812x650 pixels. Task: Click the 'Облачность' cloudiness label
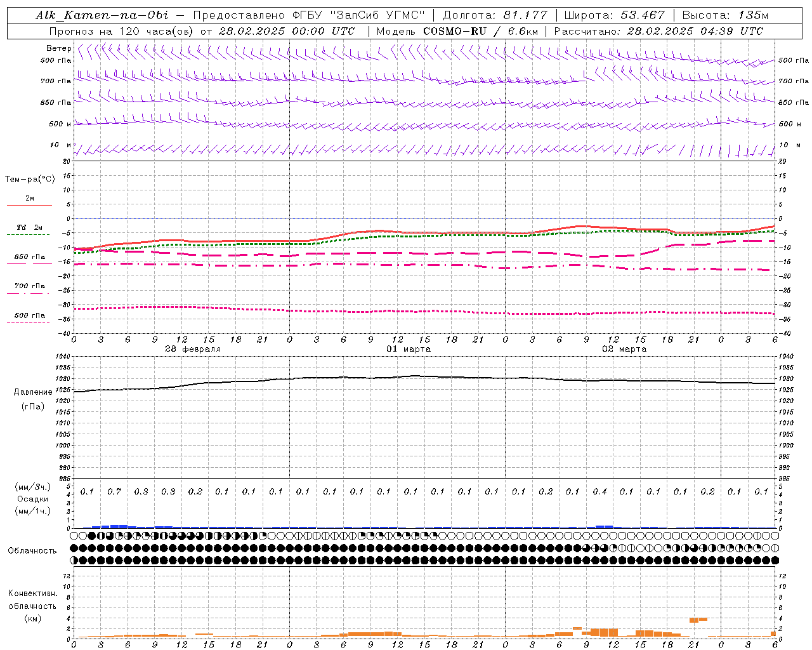[x=32, y=551]
